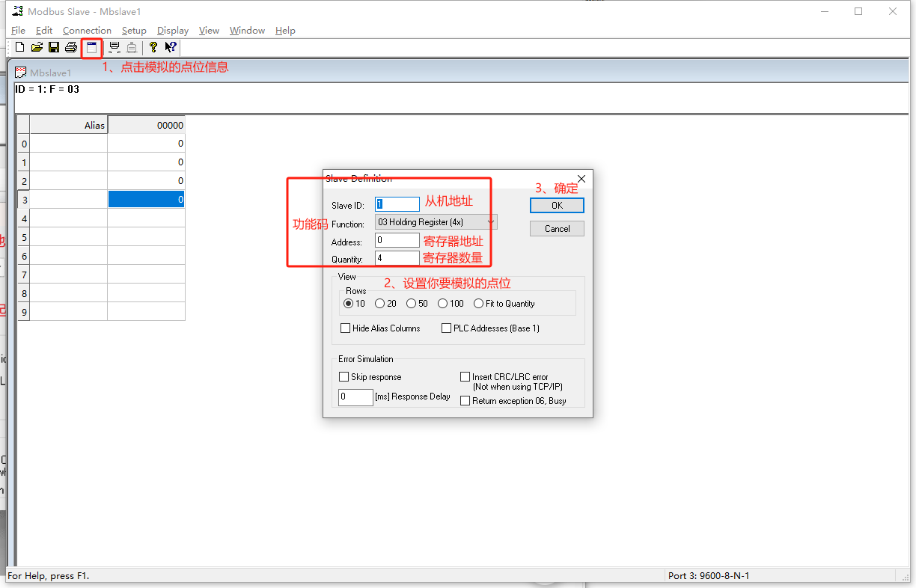Choose the Fit to Quantity option
The image size is (916, 588).
pos(478,304)
